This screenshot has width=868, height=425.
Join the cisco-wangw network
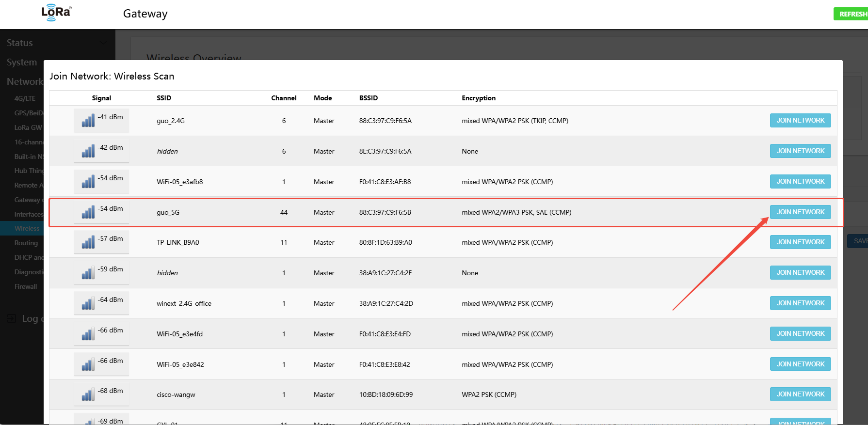[800, 394]
